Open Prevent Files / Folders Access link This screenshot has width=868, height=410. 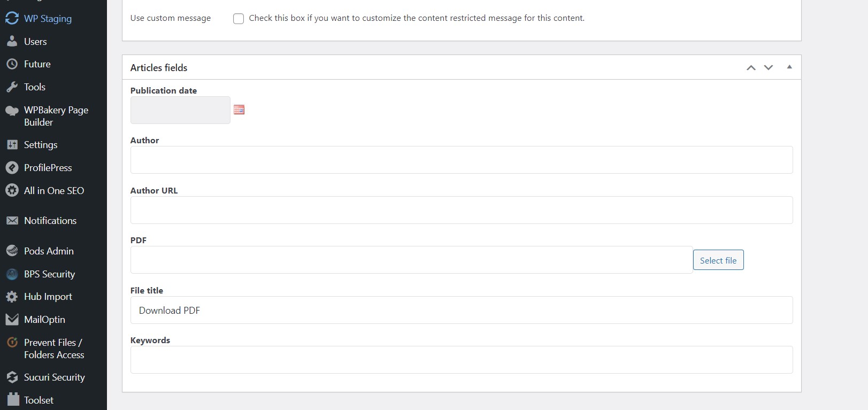53,349
